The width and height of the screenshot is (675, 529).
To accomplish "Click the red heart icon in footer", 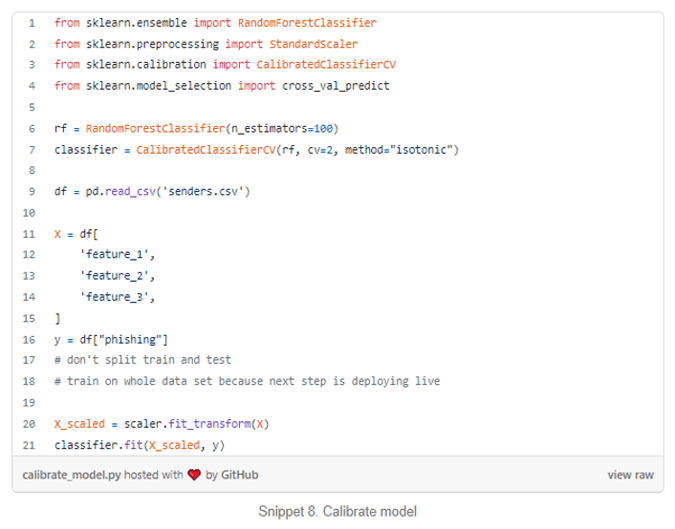I will [194, 475].
